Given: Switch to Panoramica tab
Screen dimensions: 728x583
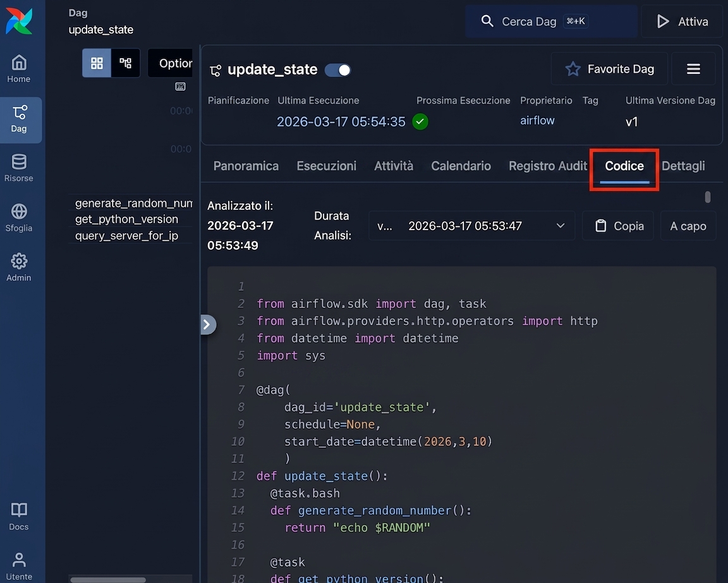Looking at the screenshot, I should coord(246,166).
